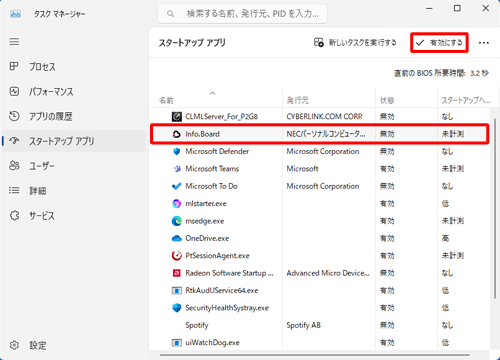Click the 無効 status of Microsoft Defender
This screenshot has height=360, width=500.
(387, 151)
